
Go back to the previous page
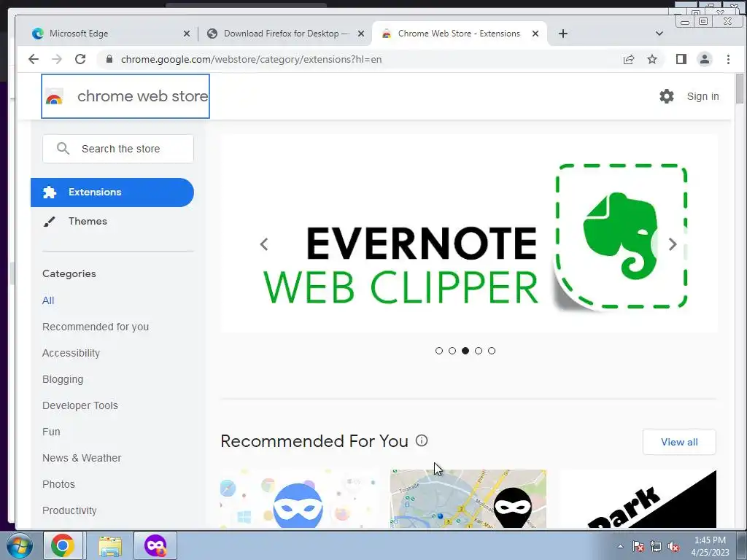tap(34, 59)
